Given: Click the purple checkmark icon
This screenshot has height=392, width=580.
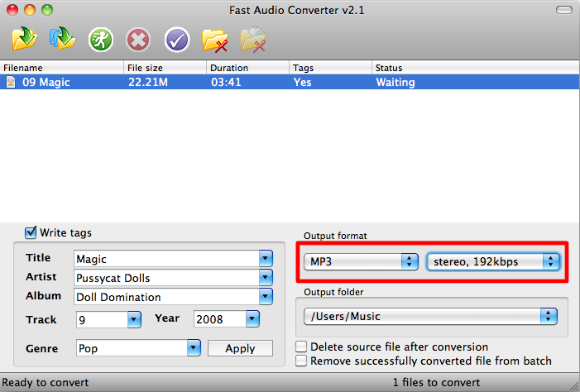Looking at the screenshot, I should pyautogui.click(x=177, y=40).
